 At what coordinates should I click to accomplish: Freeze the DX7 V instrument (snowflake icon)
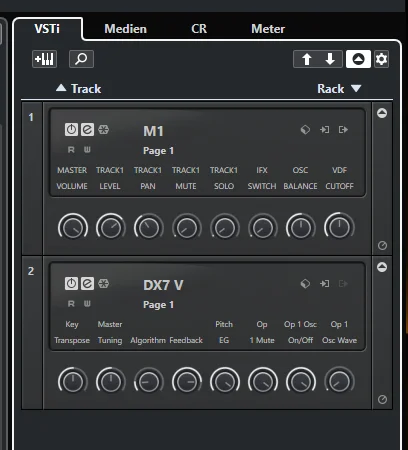tap(104, 283)
